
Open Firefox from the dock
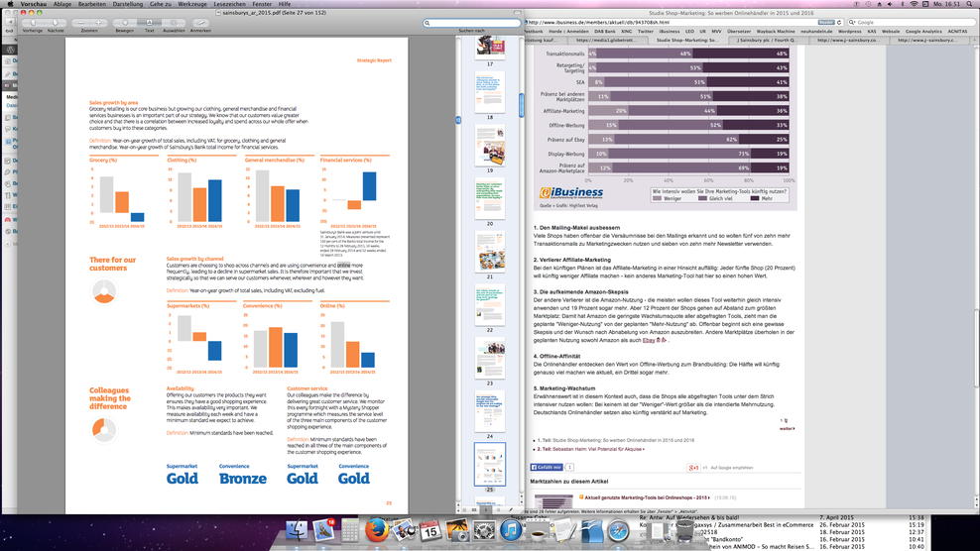tap(376, 530)
